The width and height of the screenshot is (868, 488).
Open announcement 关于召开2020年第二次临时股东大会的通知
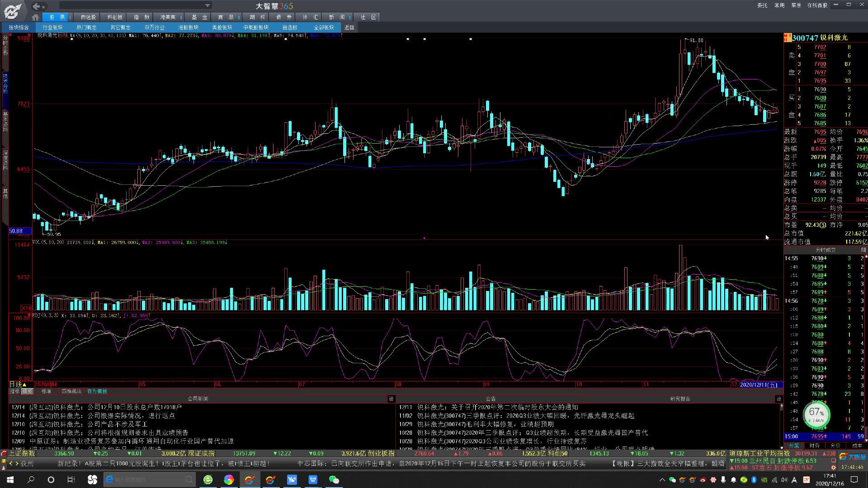pyautogui.click(x=488, y=407)
